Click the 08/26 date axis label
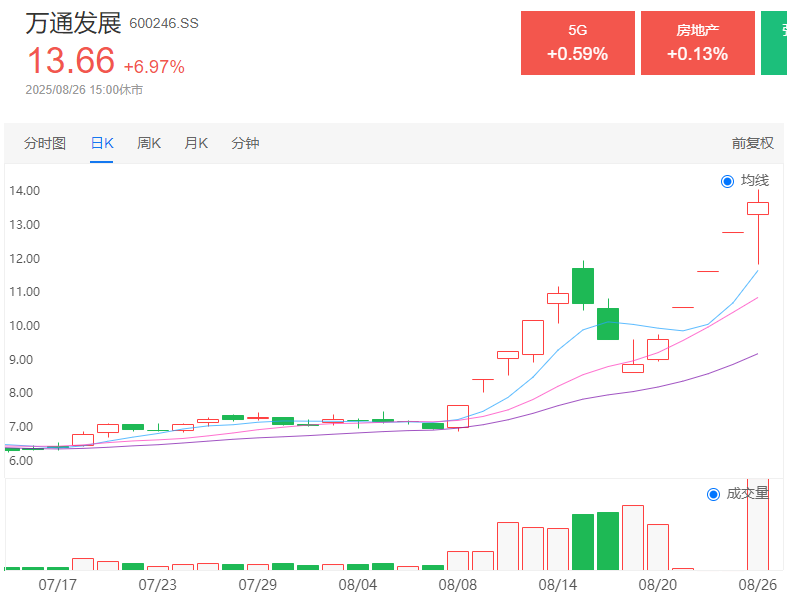 757,585
